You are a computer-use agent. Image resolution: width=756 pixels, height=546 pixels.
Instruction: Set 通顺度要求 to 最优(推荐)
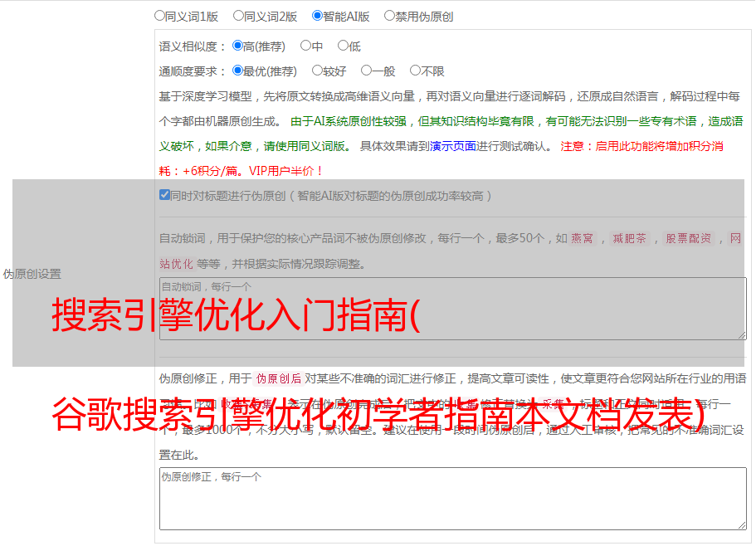click(237, 71)
